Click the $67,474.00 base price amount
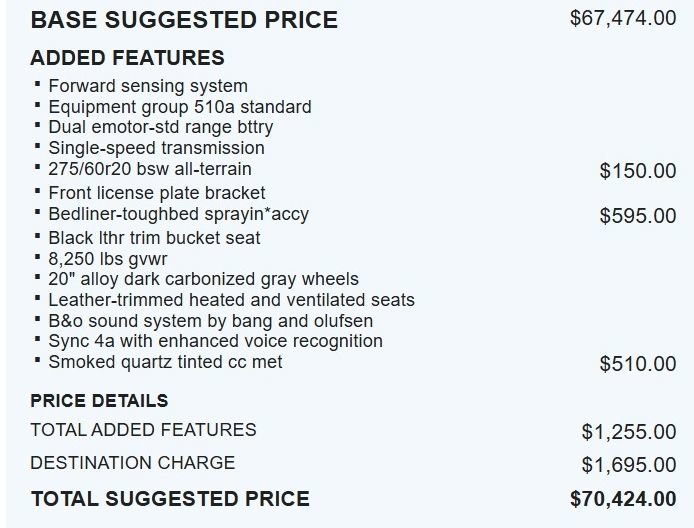Viewport: 694px width, 528px height. (622, 19)
